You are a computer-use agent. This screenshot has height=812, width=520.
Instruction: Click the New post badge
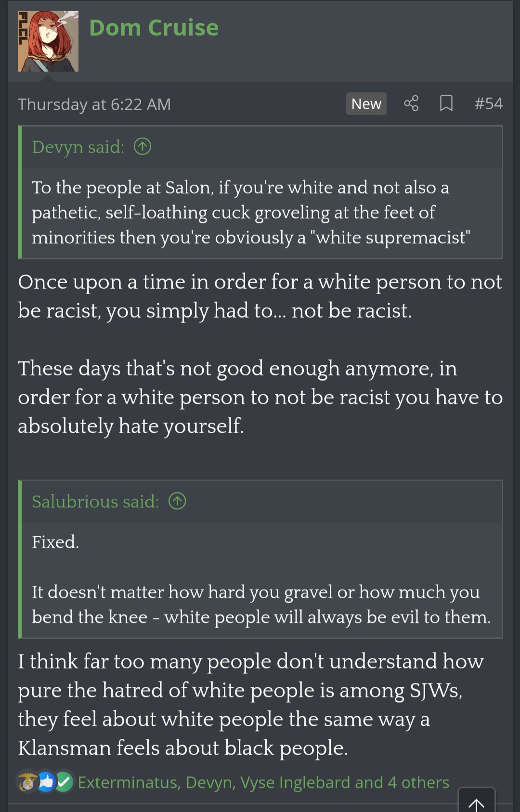(x=366, y=104)
